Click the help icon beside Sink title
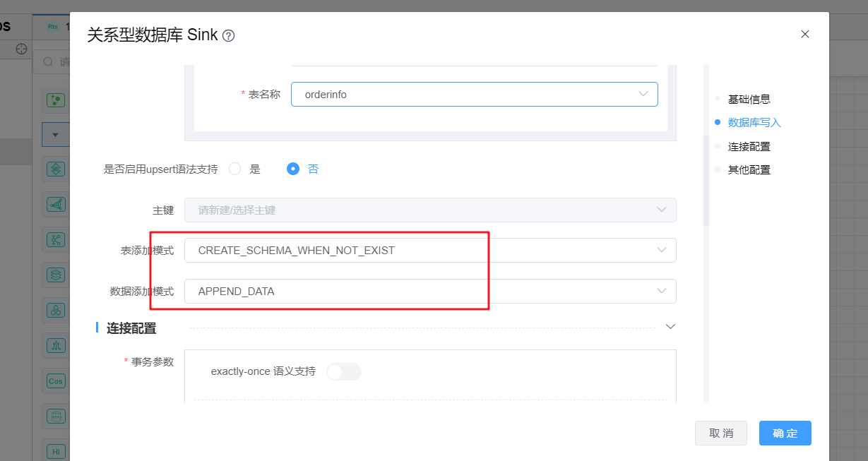Screen dimensions: 868x461 [x=228, y=36]
